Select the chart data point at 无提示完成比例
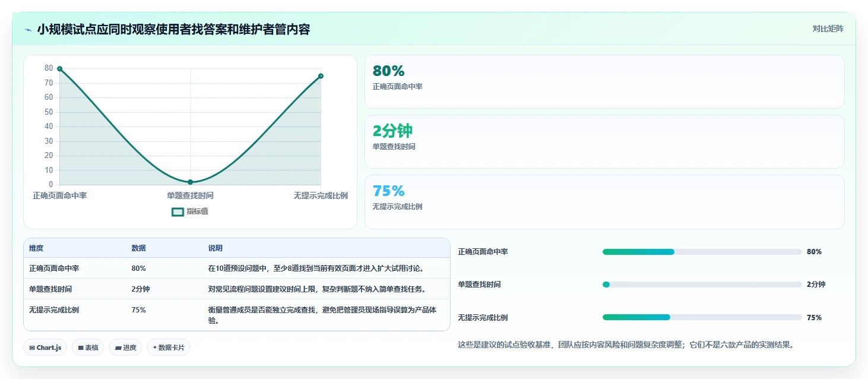Screen dimensions: 868x379 (321, 76)
